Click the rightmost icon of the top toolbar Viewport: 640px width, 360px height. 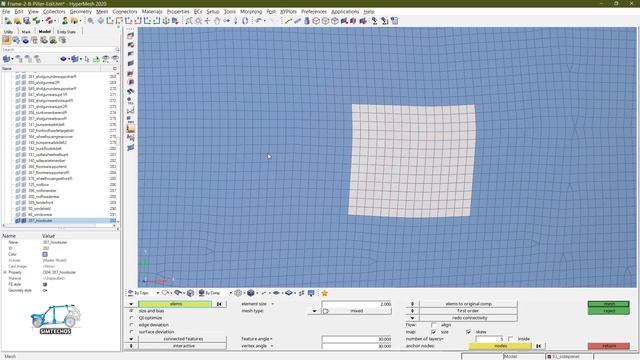pyautogui.click(x=394, y=20)
